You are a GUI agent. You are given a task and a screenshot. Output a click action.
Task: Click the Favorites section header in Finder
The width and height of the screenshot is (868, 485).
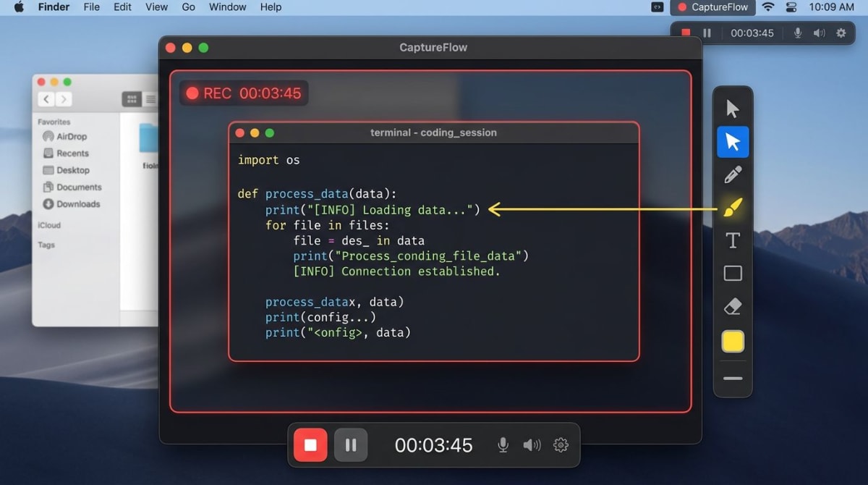(x=54, y=122)
